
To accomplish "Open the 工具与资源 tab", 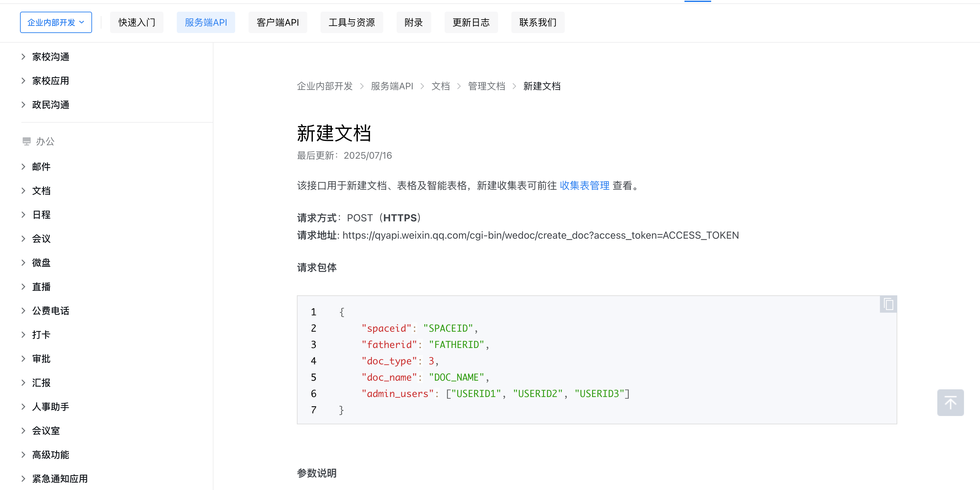I will coord(351,22).
